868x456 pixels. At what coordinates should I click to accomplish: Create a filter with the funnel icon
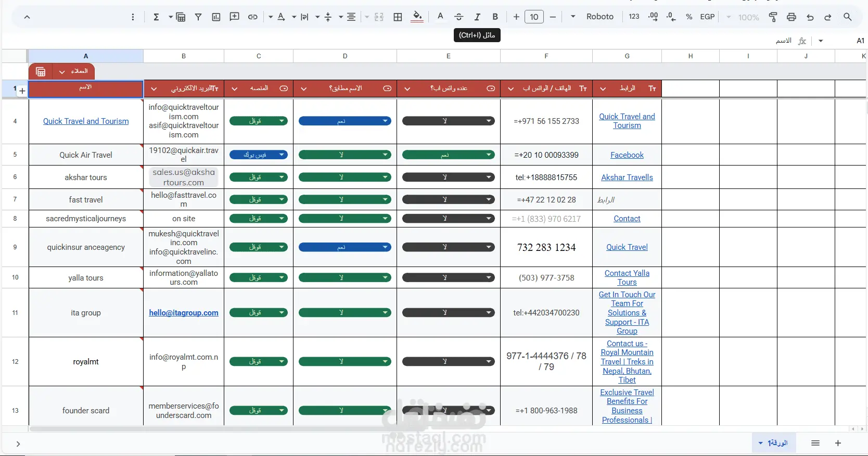click(198, 17)
